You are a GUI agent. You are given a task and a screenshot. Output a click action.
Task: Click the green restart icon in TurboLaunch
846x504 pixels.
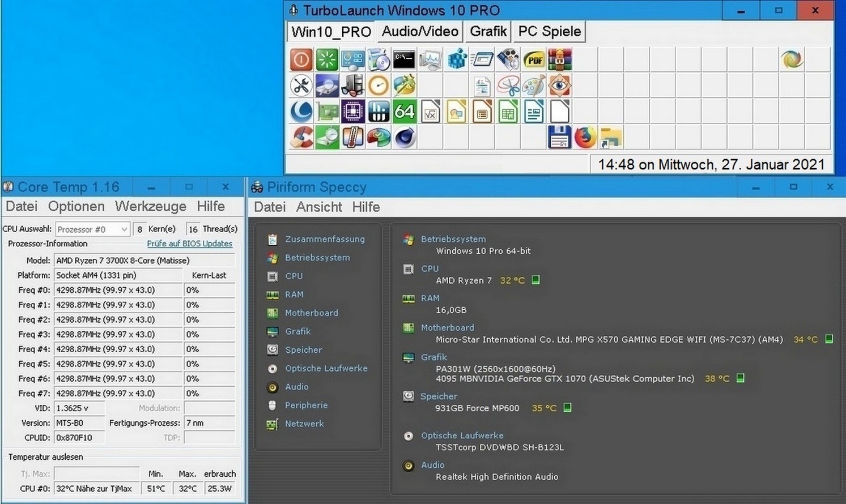coord(327,59)
